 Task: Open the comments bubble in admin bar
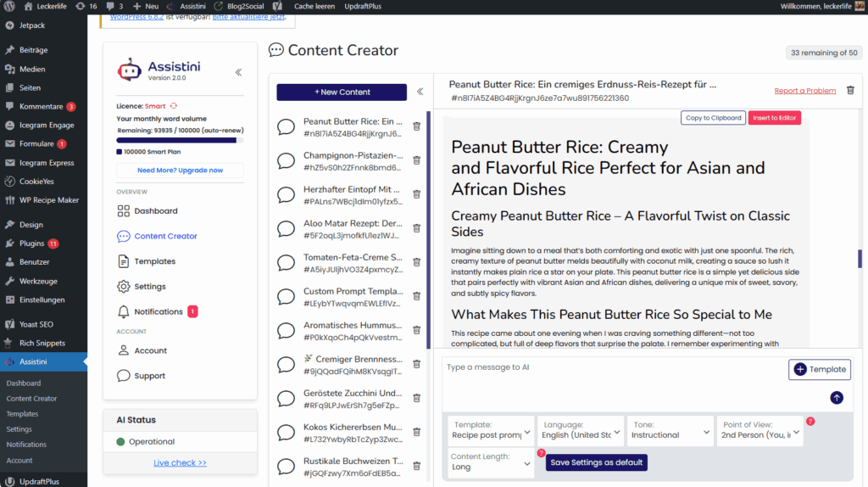[114, 6]
